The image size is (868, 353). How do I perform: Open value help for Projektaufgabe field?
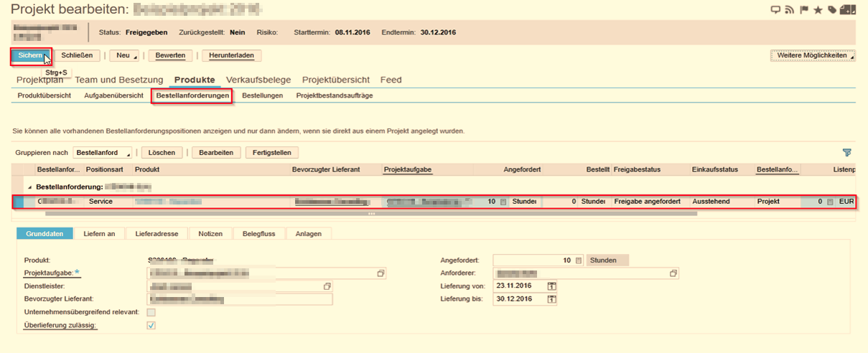[381, 273]
